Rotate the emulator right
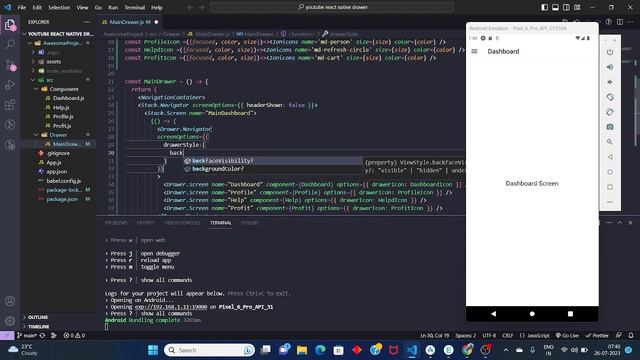This screenshot has height=360, width=640. tap(610, 112)
